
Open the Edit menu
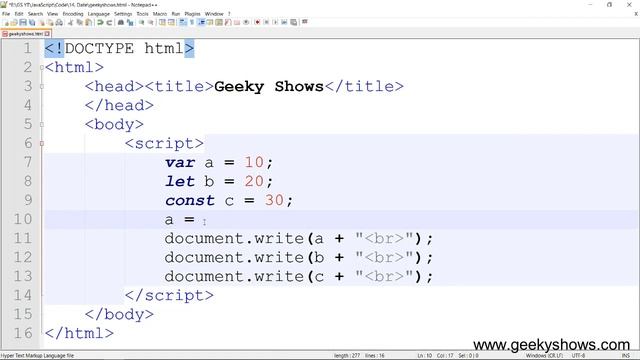[19, 14]
